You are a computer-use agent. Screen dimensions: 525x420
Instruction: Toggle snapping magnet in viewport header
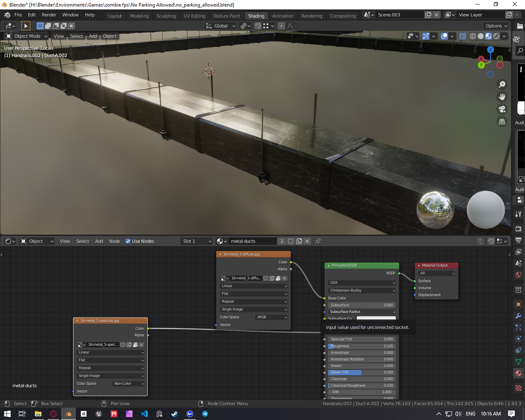[x=258, y=26]
